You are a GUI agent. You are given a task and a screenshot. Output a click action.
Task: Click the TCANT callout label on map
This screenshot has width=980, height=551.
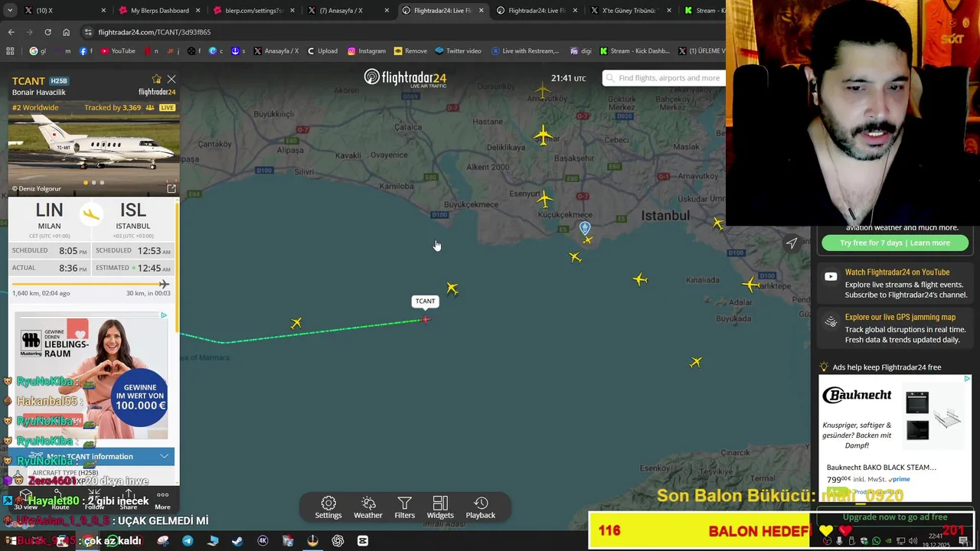[425, 301]
